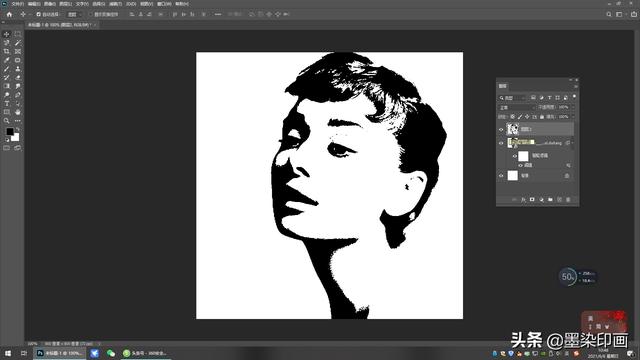The image size is (640, 360).
Task: Click Add layer style fx icon
Action: [523, 200]
